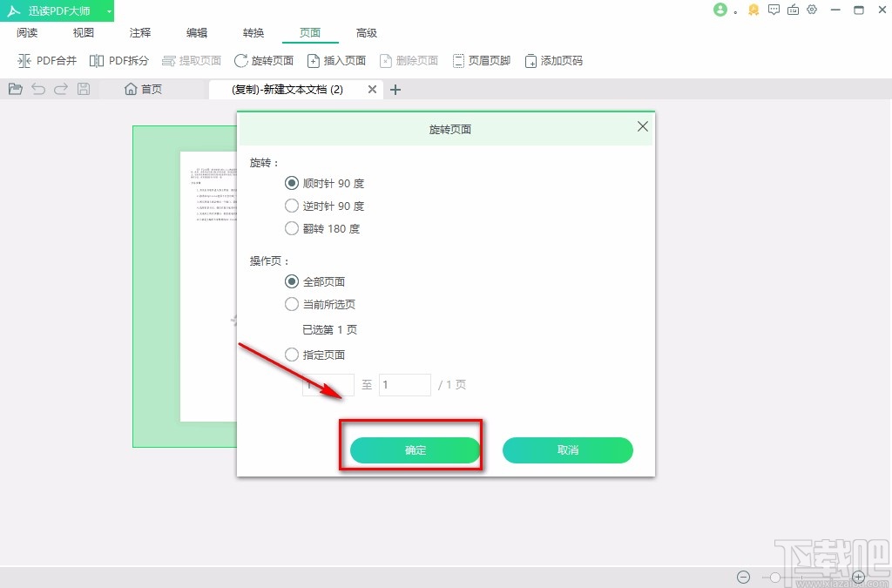The image size is (892, 588).
Task: Select the PDF拆分 split tool
Action: (119, 60)
